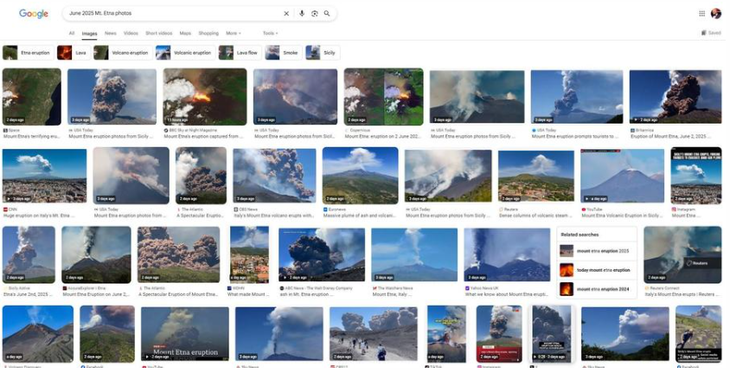
Task: Open 'Mount Etna eruption' captioned video thumbnail
Action: [185, 334]
